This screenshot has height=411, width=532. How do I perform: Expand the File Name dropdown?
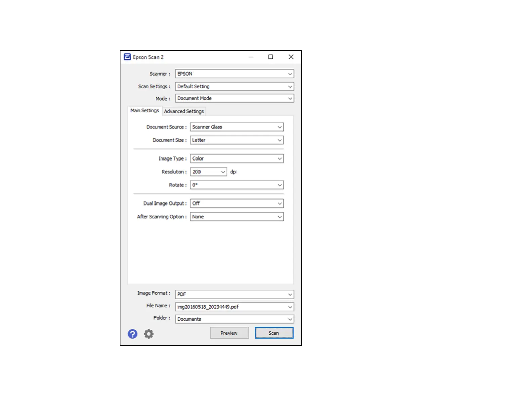pyautogui.click(x=234, y=307)
